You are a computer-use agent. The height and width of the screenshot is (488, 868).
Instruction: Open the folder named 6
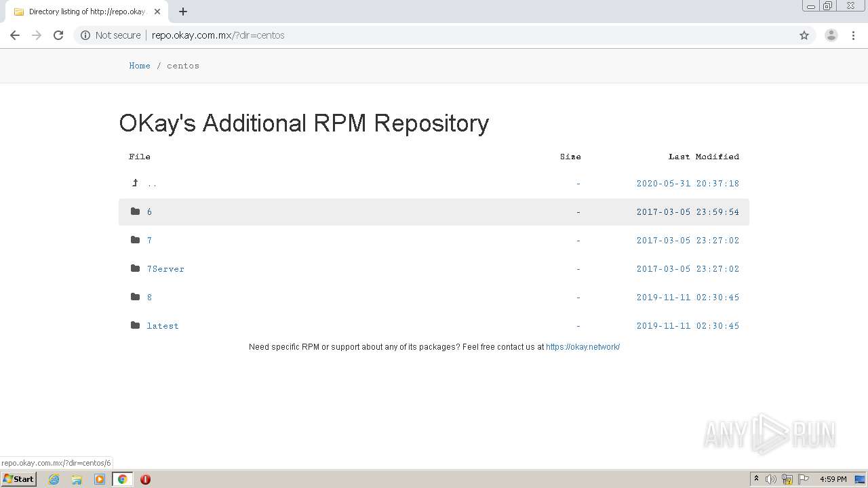click(149, 212)
